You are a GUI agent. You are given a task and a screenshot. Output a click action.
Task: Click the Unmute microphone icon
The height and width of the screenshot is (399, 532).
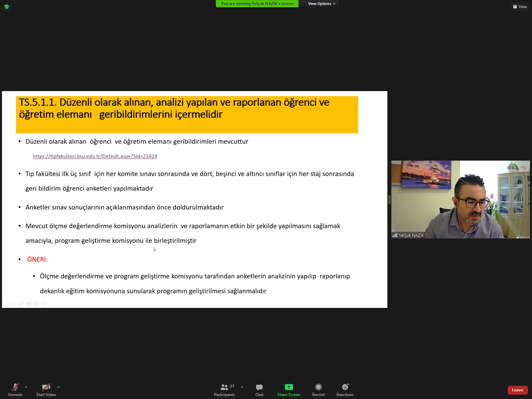(x=15, y=387)
